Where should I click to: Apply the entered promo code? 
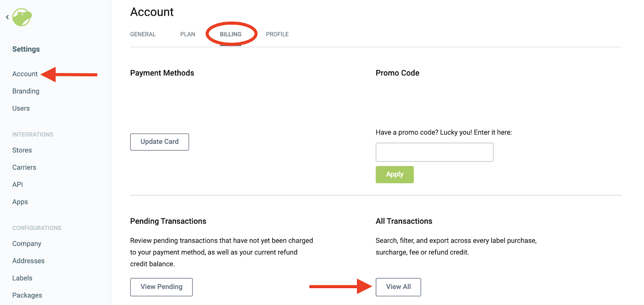pos(394,174)
